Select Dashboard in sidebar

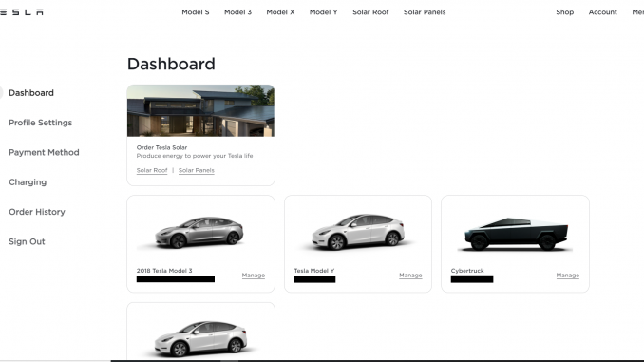(31, 93)
